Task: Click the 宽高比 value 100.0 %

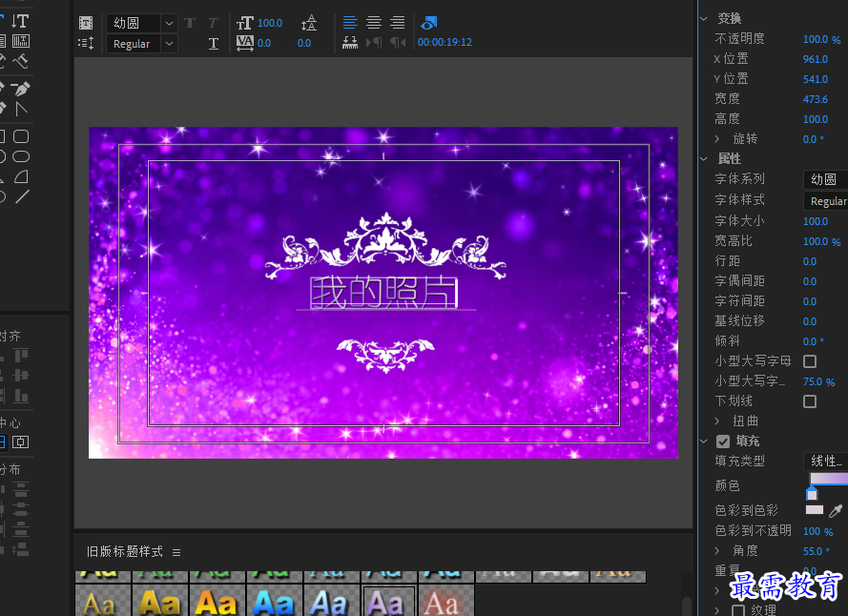Action: coord(821,242)
